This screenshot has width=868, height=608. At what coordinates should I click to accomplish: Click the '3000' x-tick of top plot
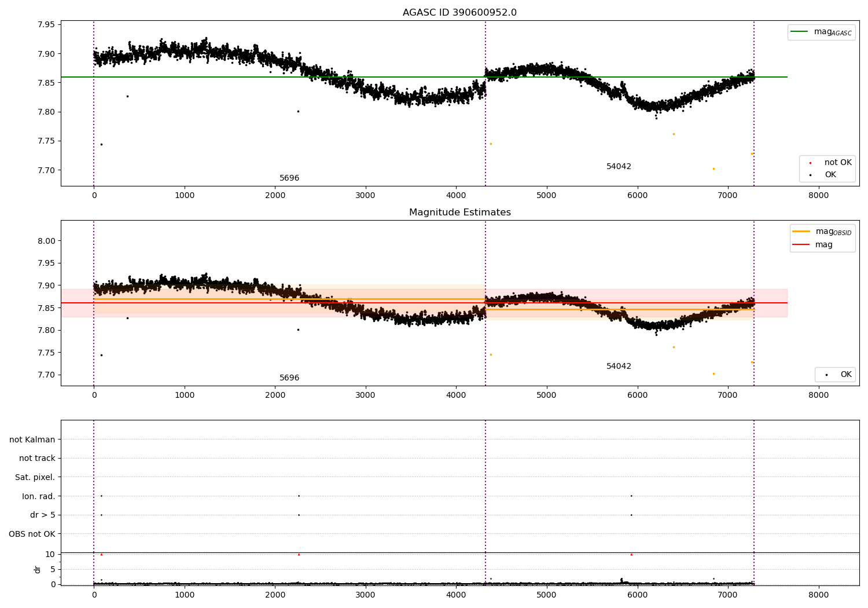[366, 196]
